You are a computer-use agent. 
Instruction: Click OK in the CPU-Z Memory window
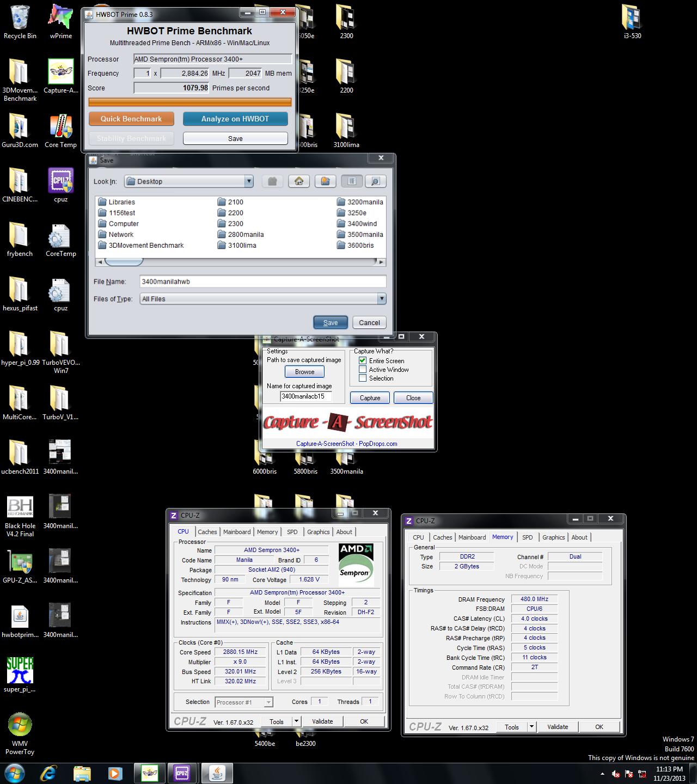point(599,727)
